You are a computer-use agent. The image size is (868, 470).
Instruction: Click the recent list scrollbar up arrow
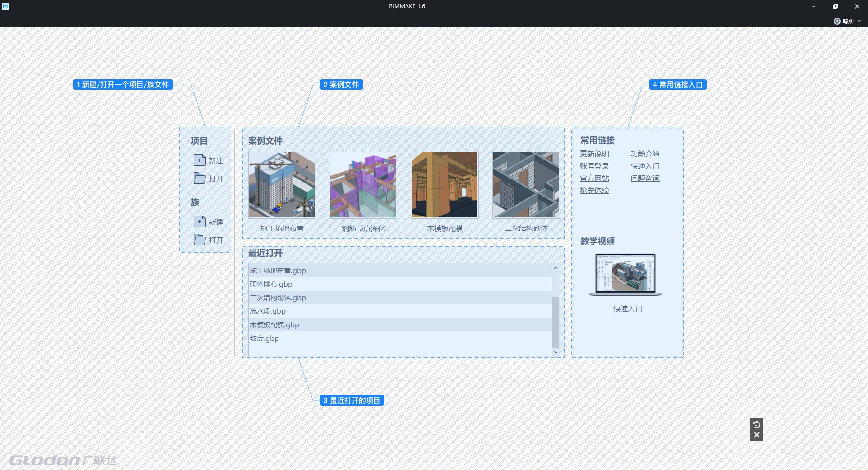556,268
